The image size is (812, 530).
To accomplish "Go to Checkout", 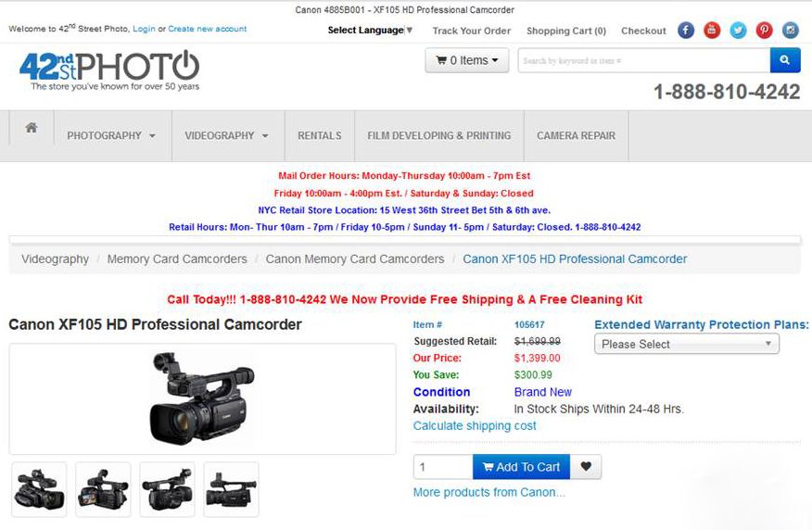I will click(643, 32).
